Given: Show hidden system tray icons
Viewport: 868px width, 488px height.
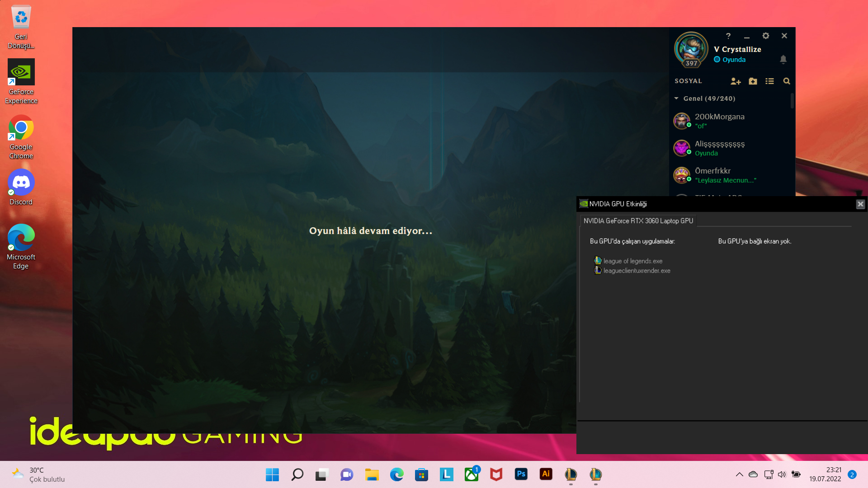Looking at the screenshot, I should (x=739, y=474).
